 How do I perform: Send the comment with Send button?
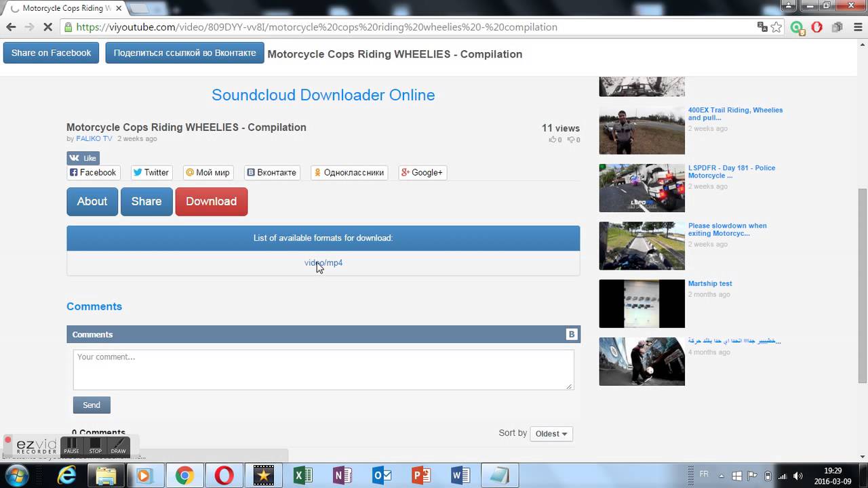click(92, 405)
